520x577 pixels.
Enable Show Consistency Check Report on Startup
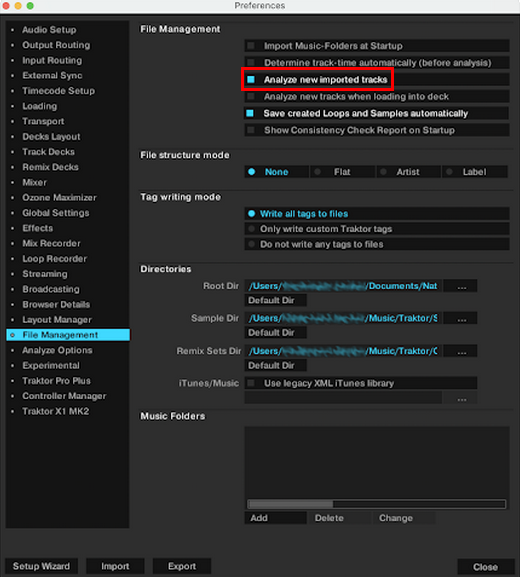[x=251, y=130]
